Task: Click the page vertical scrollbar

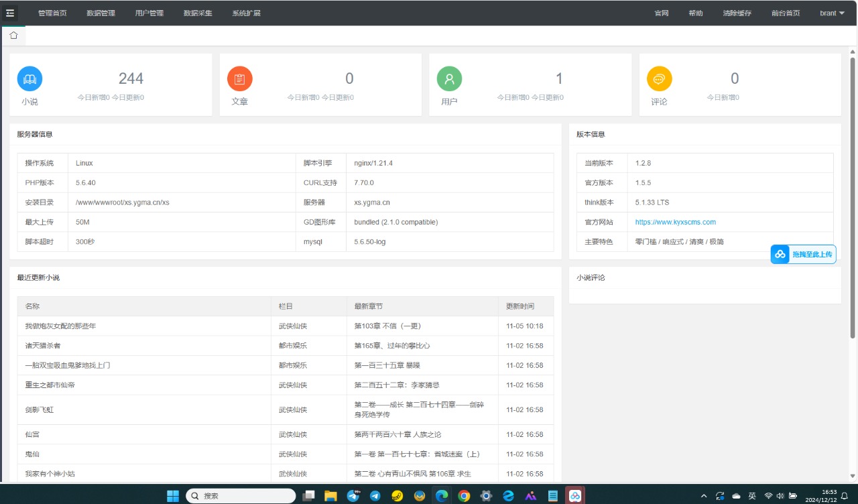Action: pos(853,201)
